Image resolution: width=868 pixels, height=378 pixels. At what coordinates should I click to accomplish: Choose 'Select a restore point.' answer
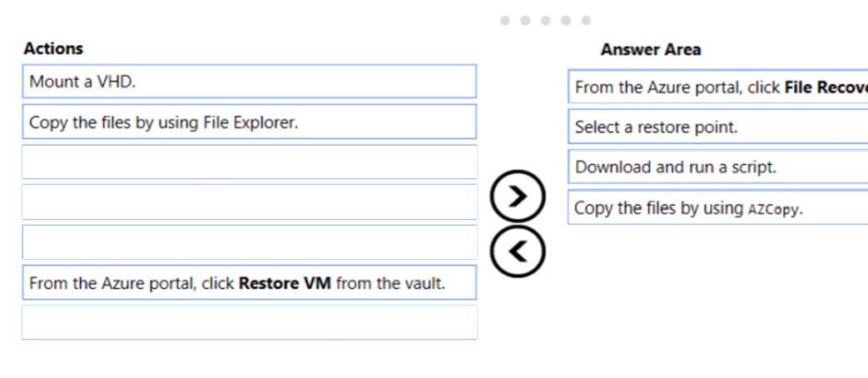tap(718, 127)
